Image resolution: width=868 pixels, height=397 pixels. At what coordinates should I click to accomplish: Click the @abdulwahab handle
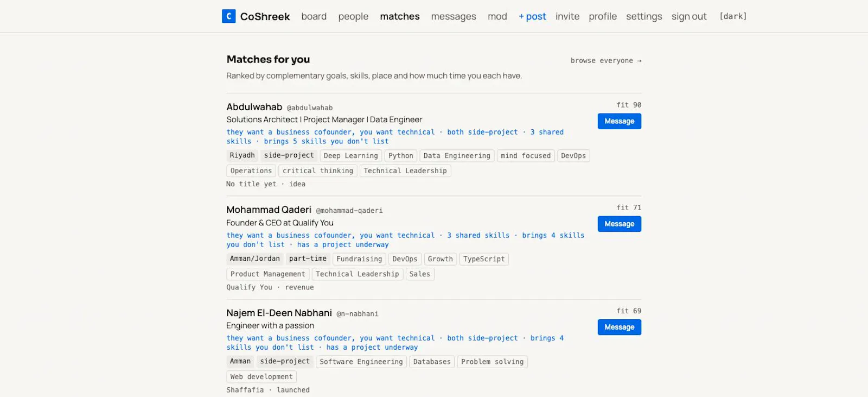(x=310, y=108)
